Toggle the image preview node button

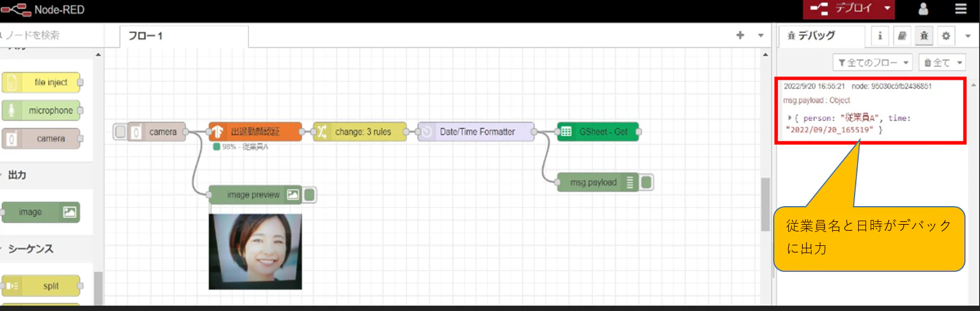pyautogui.click(x=309, y=195)
